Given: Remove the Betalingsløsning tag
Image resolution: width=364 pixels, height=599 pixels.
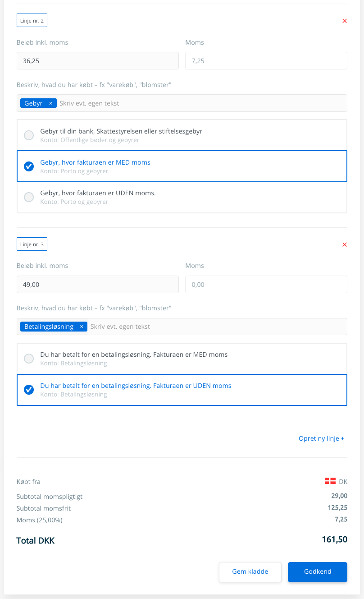Looking at the screenshot, I should click(x=82, y=327).
